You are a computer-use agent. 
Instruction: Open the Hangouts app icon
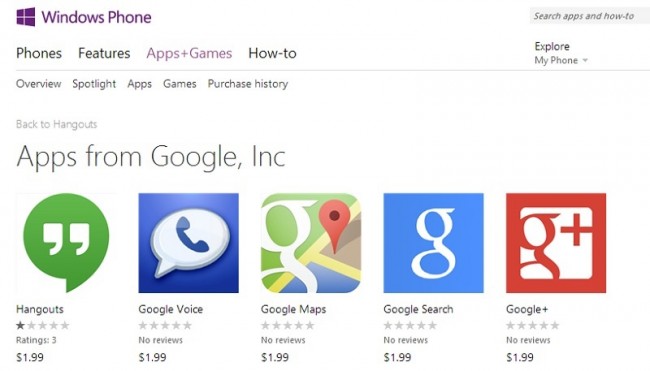coord(66,243)
